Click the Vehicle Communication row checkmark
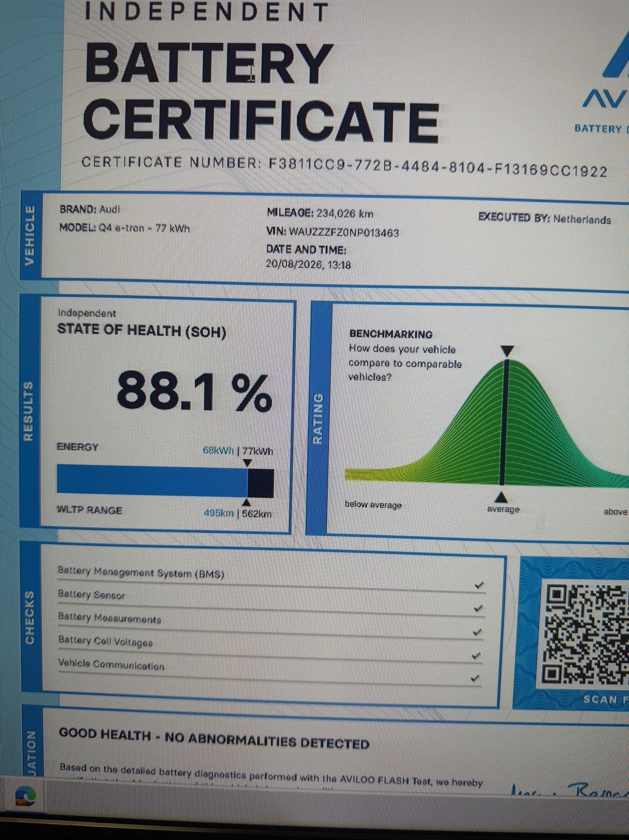This screenshot has height=840, width=629. [x=475, y=678]
